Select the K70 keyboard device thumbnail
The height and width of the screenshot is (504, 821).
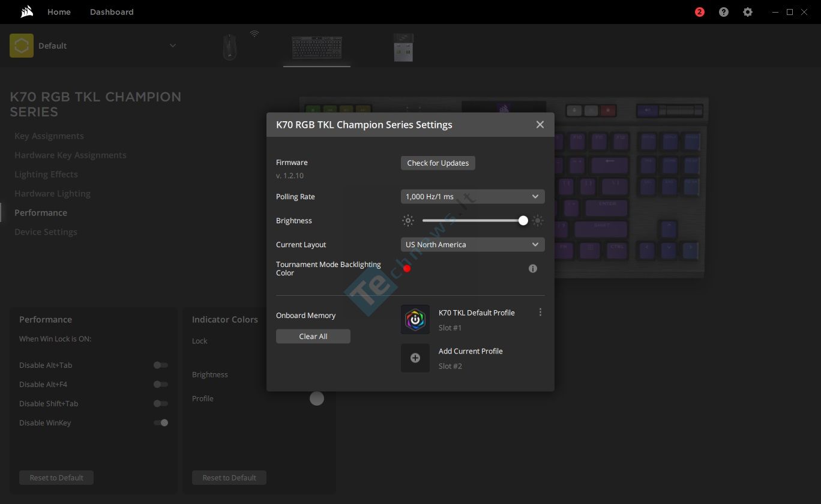(x=317, y=48)
